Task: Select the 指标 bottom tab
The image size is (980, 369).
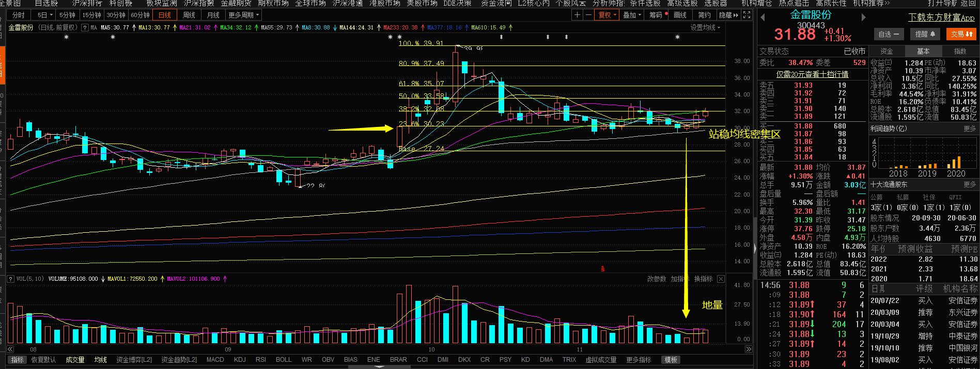Action: pyautogui.click(x=18, y=360)
